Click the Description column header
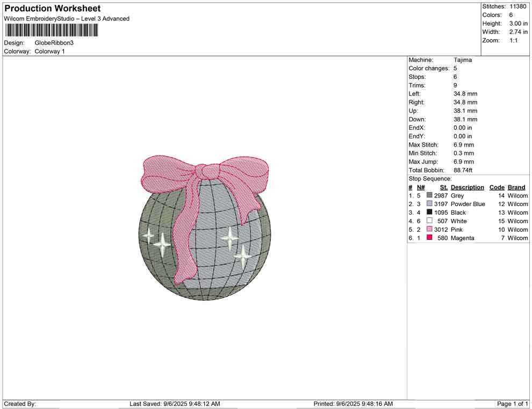Screen dimensions: 532x409 [x=467, y=187]
